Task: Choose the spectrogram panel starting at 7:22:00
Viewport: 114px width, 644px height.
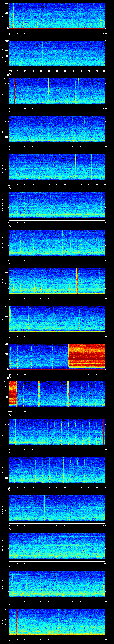Action: (57, 243)
